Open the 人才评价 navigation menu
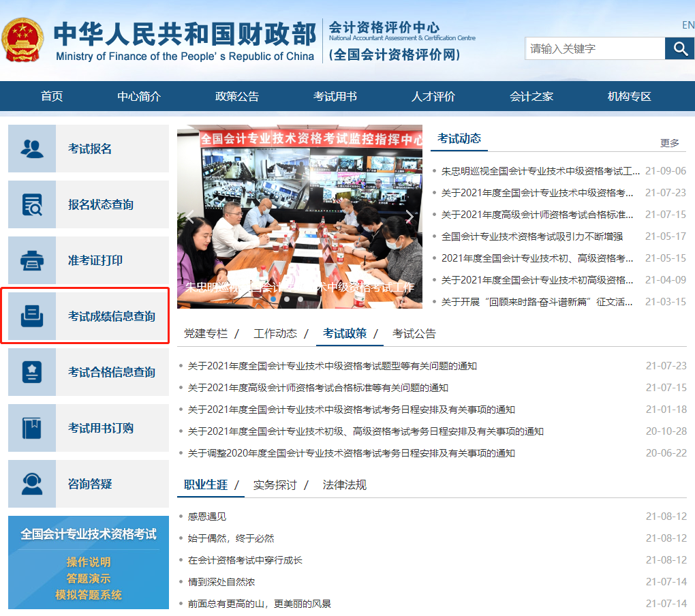This screenshot has height=616, width=695. click(433, 96)
